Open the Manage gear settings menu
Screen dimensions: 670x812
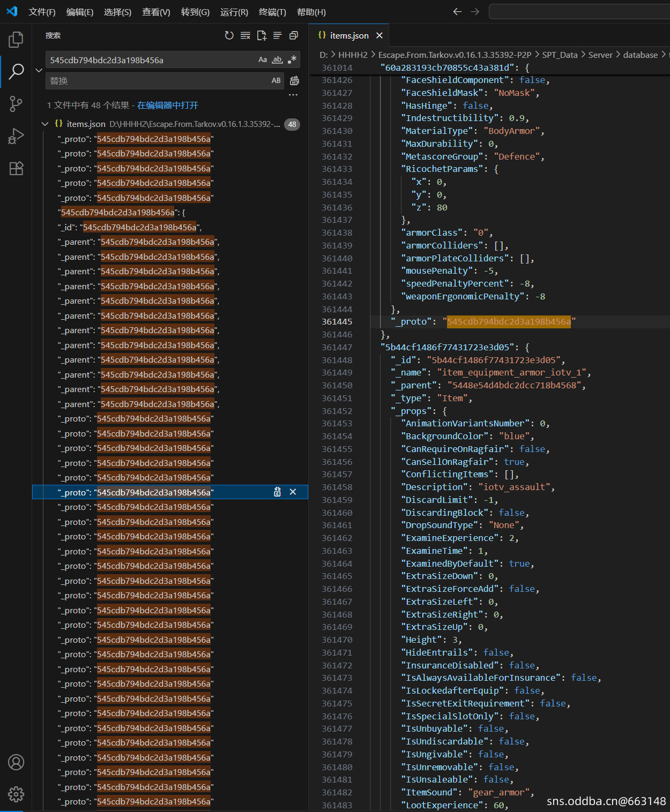coord(16,794)
